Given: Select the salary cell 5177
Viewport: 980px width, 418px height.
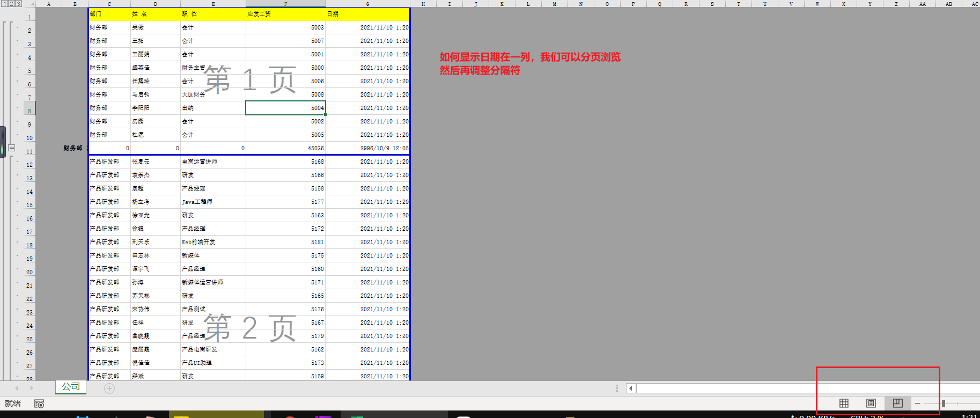Looking at the screenshot, I should click(285, 202).
